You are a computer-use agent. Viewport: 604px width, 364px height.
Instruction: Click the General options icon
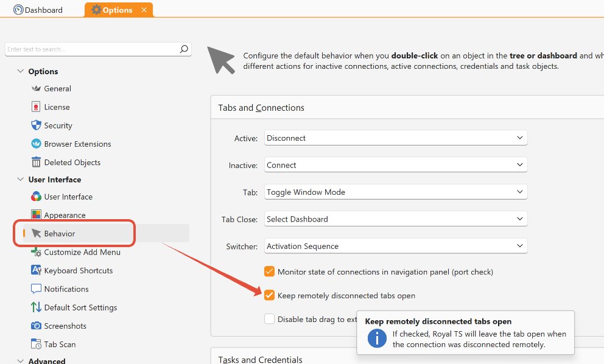pos(36,89)
